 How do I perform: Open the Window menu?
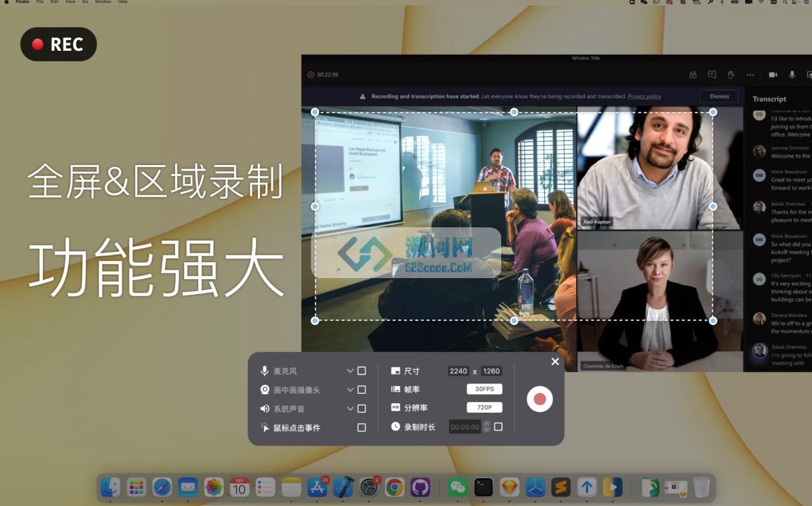pos(103,3)
